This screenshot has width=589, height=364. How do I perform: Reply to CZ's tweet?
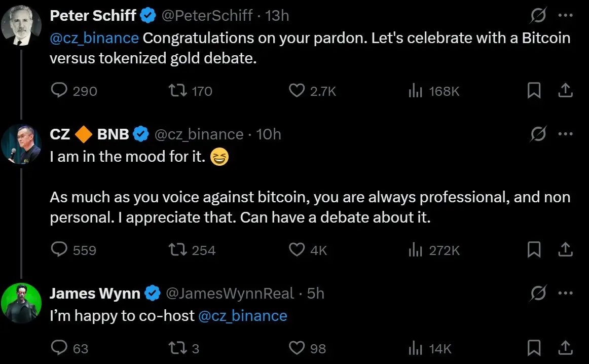pos(60,249)
